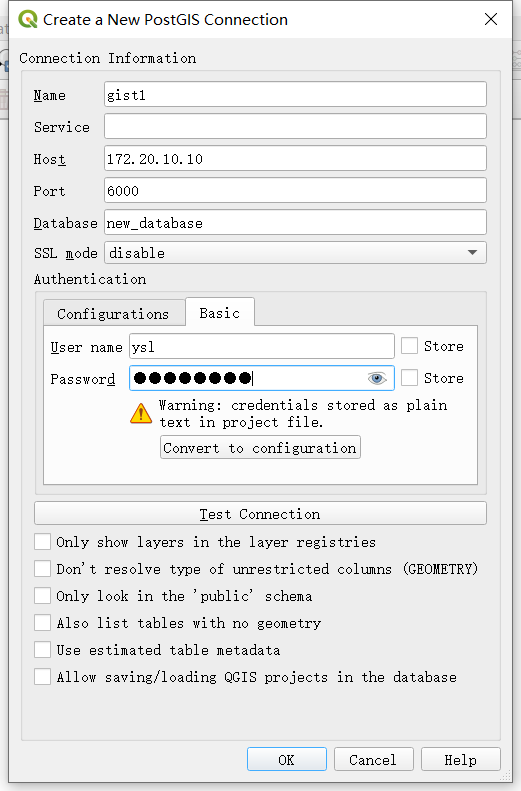Confirm the connection with OK
This screenshot has height=791, width=521.
(x=286, y=760)
